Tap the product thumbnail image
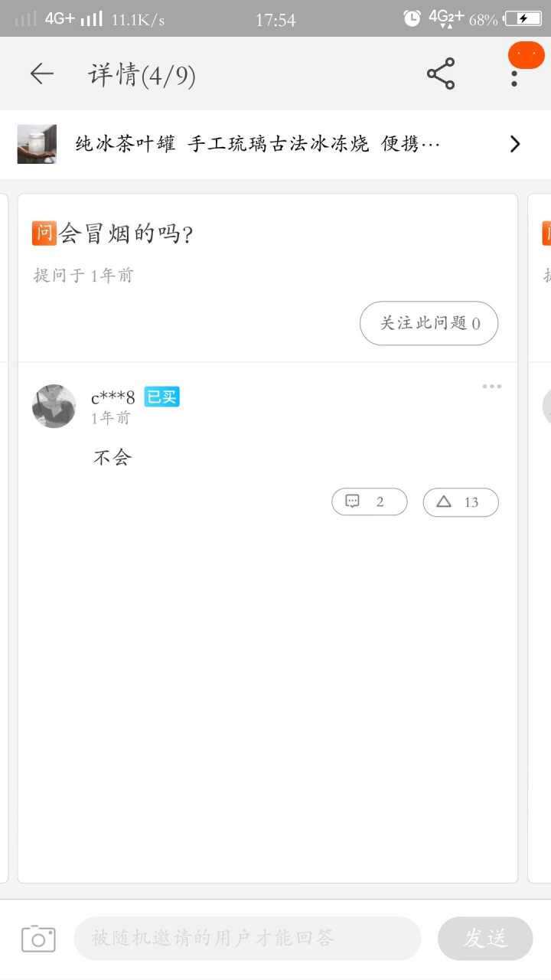Viewport: 551px width, 980px height. 37,144
